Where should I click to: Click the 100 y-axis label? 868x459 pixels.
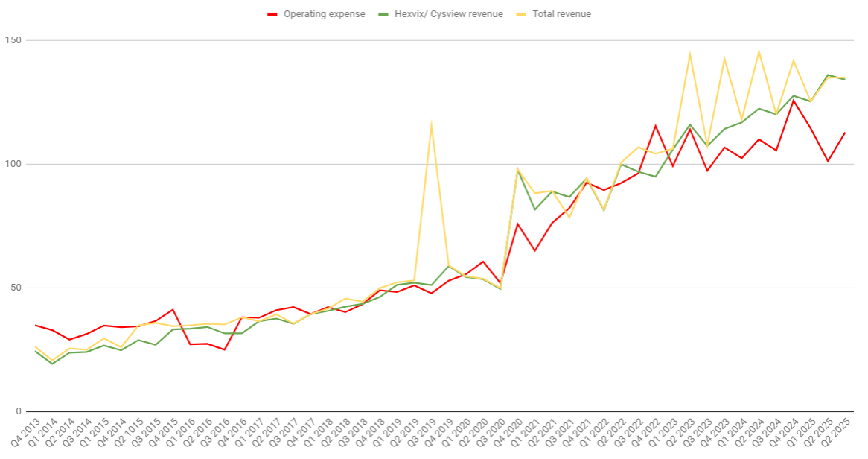coord(13,164)
